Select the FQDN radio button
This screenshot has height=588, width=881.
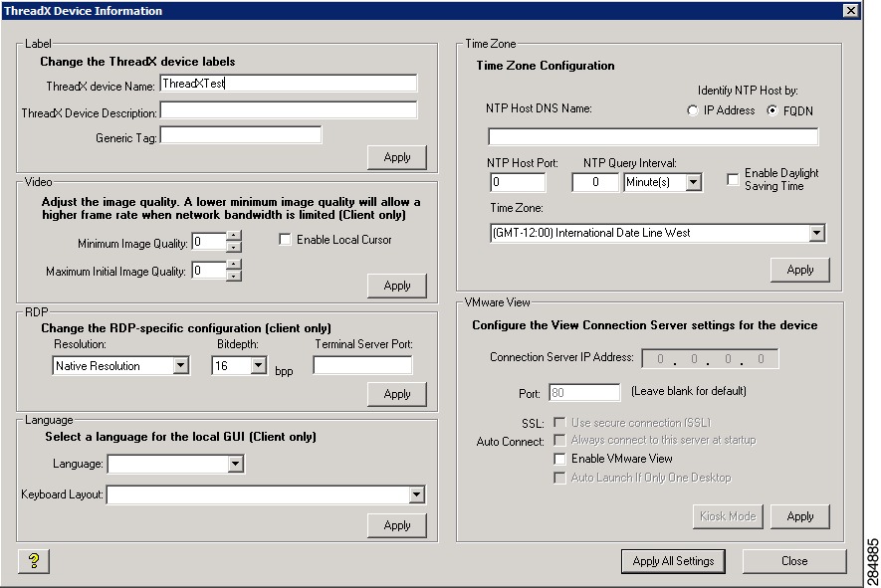pyautogui.click(x=772, y=110)
